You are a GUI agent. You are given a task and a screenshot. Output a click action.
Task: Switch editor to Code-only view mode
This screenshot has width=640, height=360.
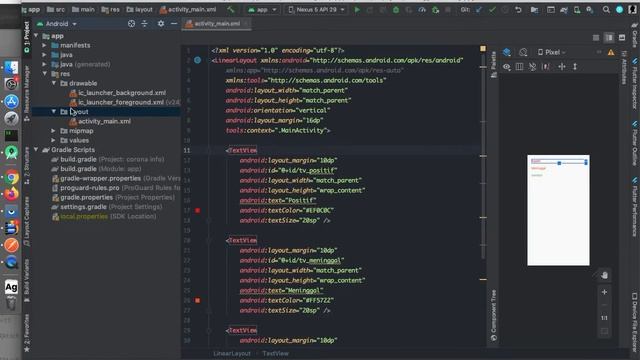coord(596,38)
